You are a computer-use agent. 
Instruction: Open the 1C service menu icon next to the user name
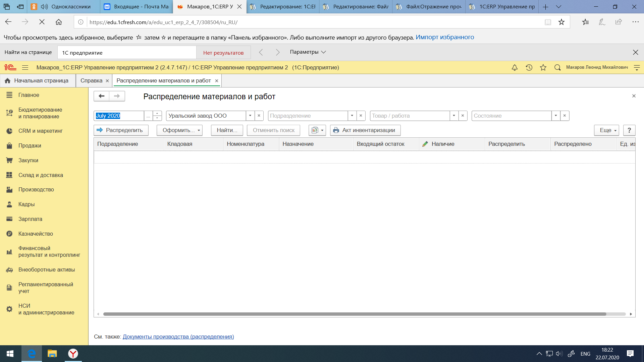(x=637, y=67)
